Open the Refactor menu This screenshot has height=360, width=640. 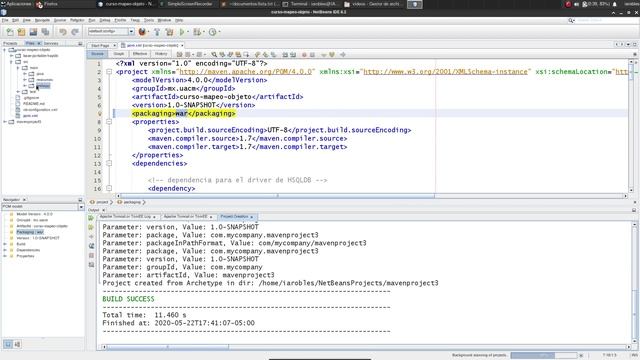[77, 20]
